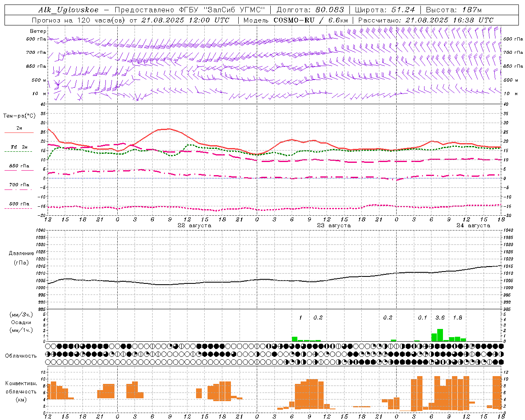Select the 'Широта: 51.24' latitude text

click(385, 10)
